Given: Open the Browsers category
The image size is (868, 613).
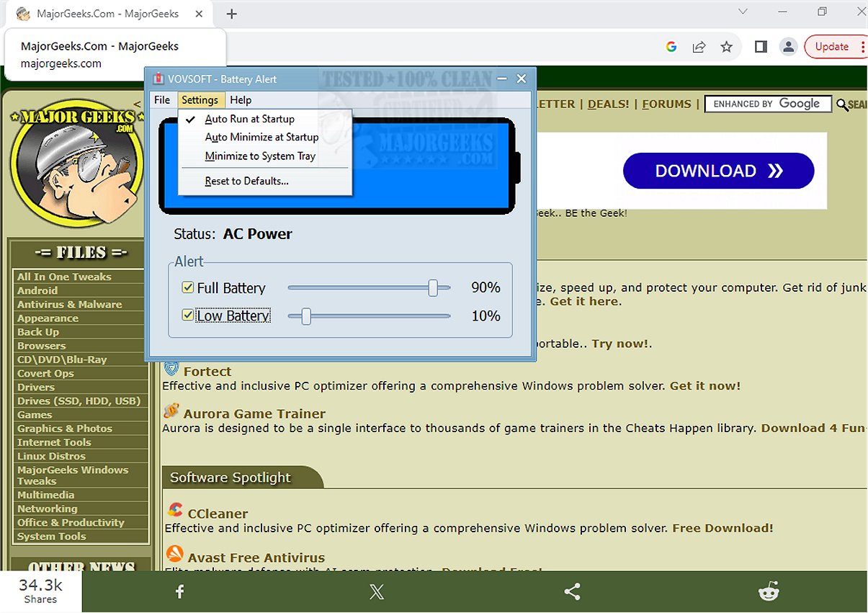Looking at the screenshot, I should pos(41,345).
